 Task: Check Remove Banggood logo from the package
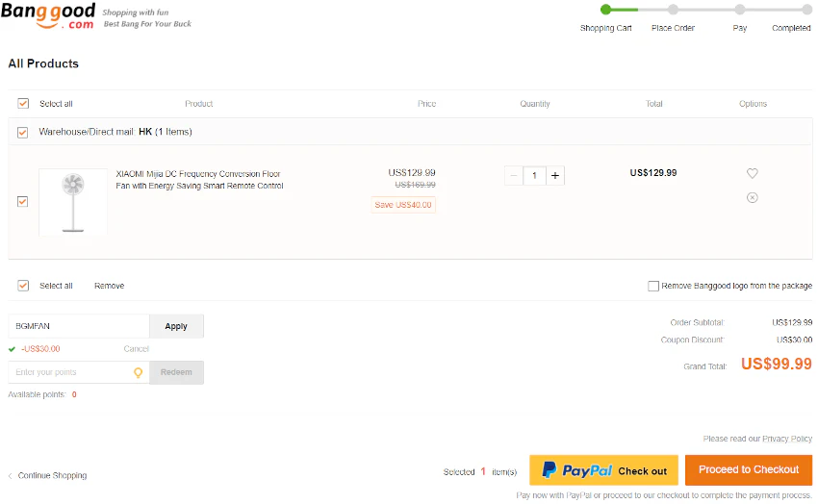[x=653, y=286]
